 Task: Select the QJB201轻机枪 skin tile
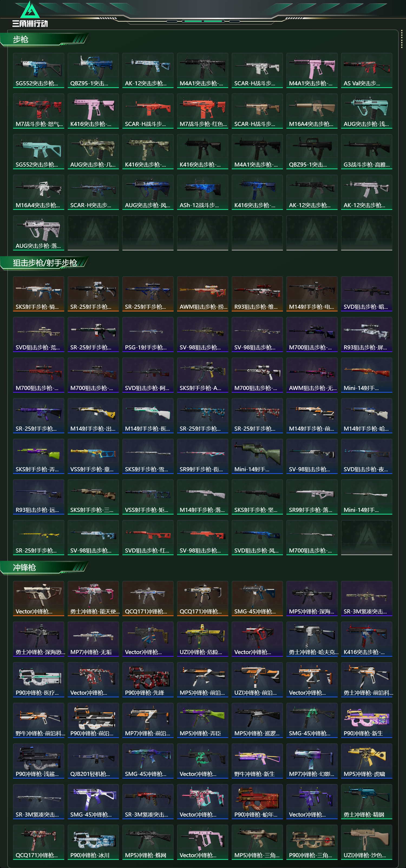(93, 761)
